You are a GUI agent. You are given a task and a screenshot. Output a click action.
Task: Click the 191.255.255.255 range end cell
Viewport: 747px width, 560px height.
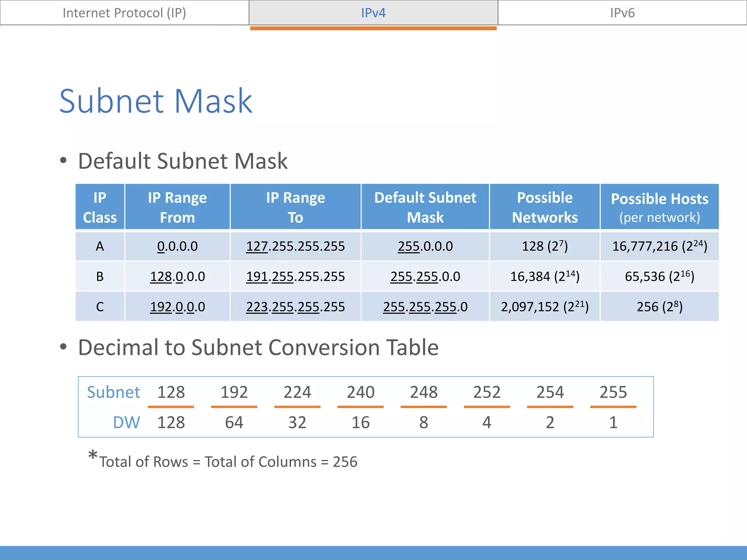pos(295,276)
